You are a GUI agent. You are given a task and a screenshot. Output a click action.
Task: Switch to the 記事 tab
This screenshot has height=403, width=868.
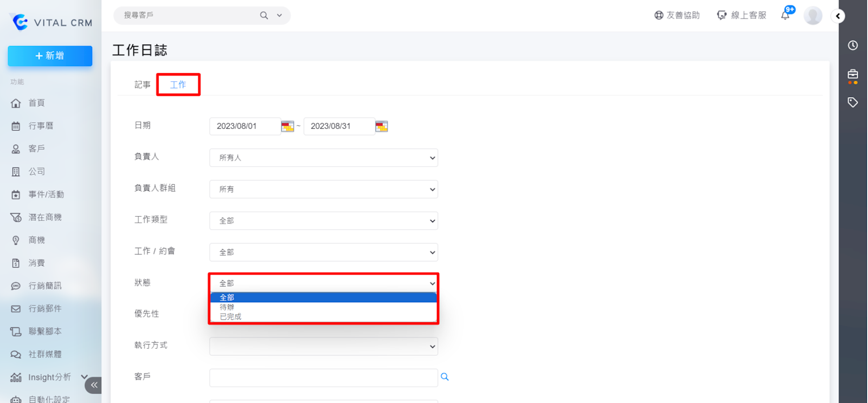click(x=143, y=85)
